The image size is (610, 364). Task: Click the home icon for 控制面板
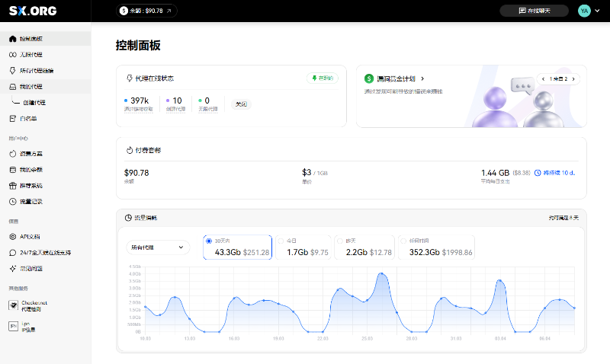(12, 38)
